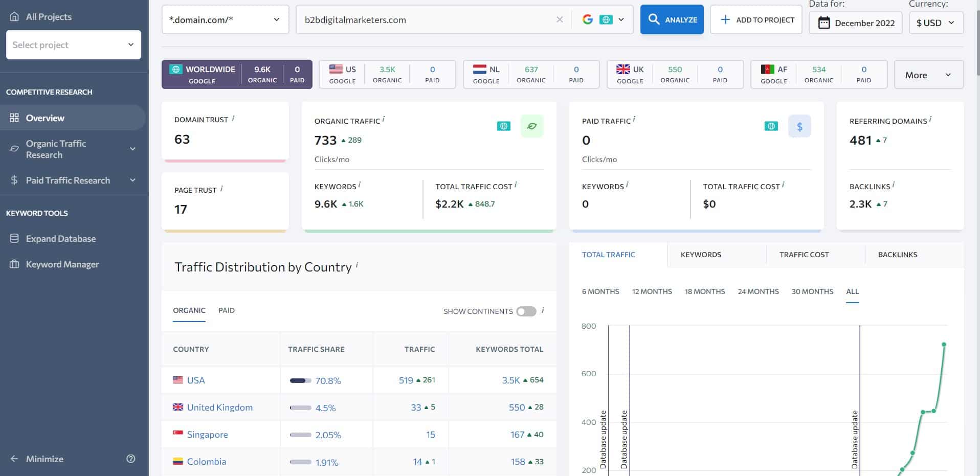Viewport: 980px width, 476px height.
Task: Click the ADD TO PROJECT button
Action: click(x=756, y=19)
